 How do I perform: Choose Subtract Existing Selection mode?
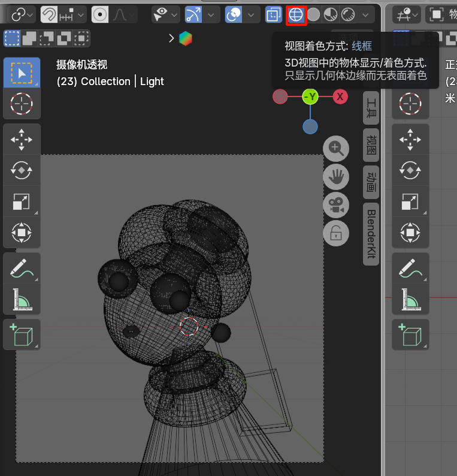click(46, 38)
